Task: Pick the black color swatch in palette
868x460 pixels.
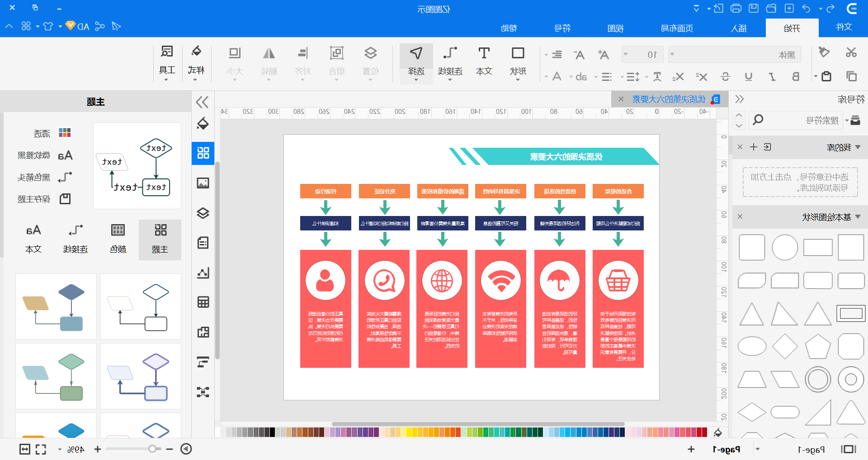Action: pos(272,432)
